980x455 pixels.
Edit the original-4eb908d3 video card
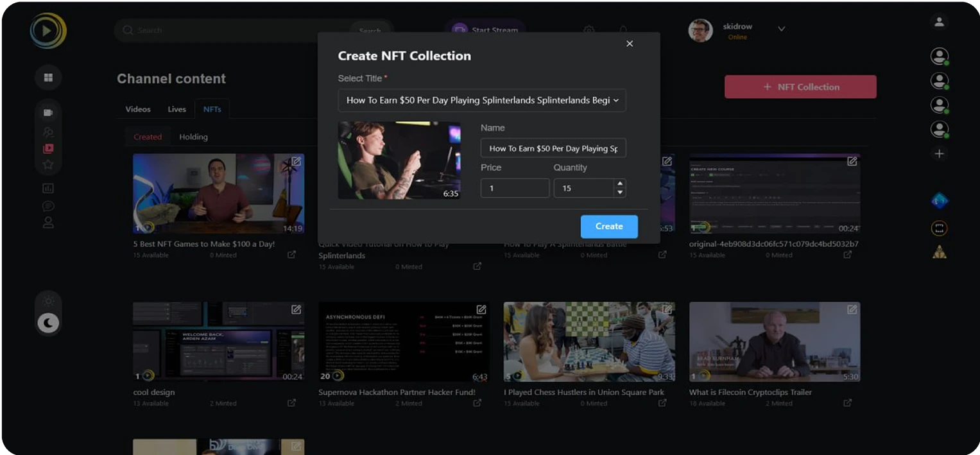pyautogui.click(x=852, y=162)
